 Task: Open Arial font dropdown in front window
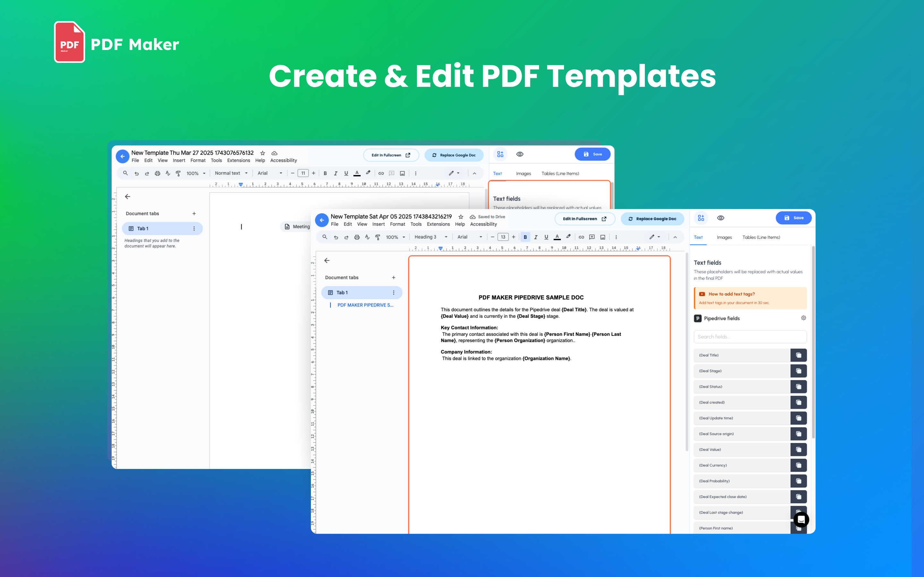(x=469, y=237)
